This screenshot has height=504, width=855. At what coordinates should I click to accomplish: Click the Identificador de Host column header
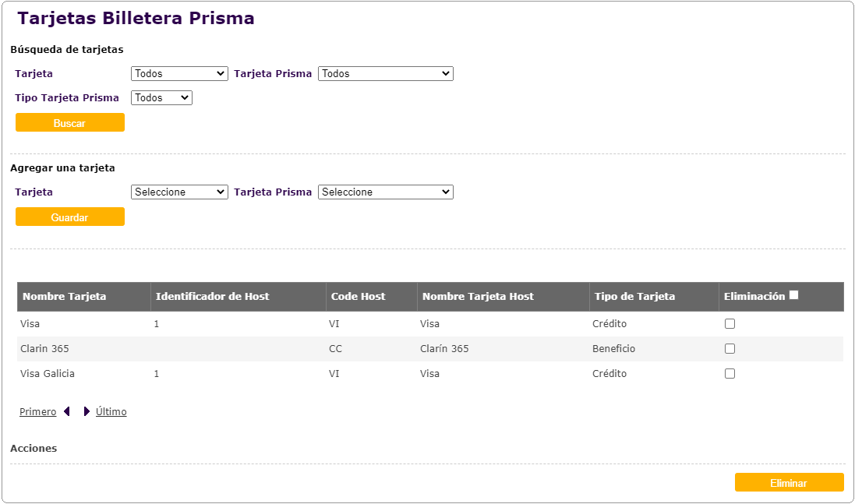pyautogui.click(x=212, y=297)
